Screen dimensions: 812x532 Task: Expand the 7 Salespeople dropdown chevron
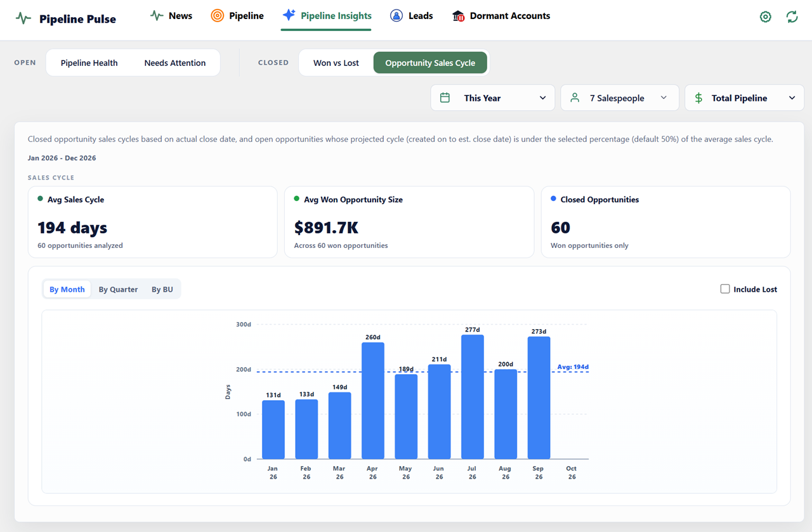[x=664, y=98]
